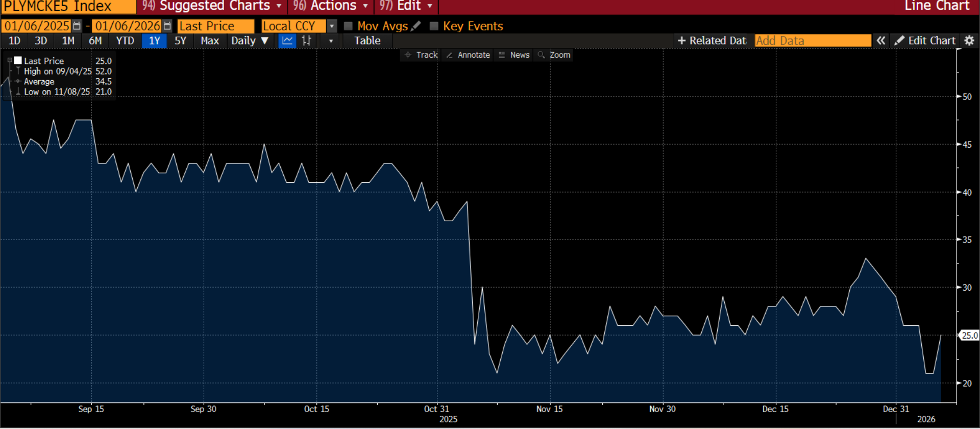980x429 pixels.
Task: Select the 6M time range tab
Action: (95, 41)
